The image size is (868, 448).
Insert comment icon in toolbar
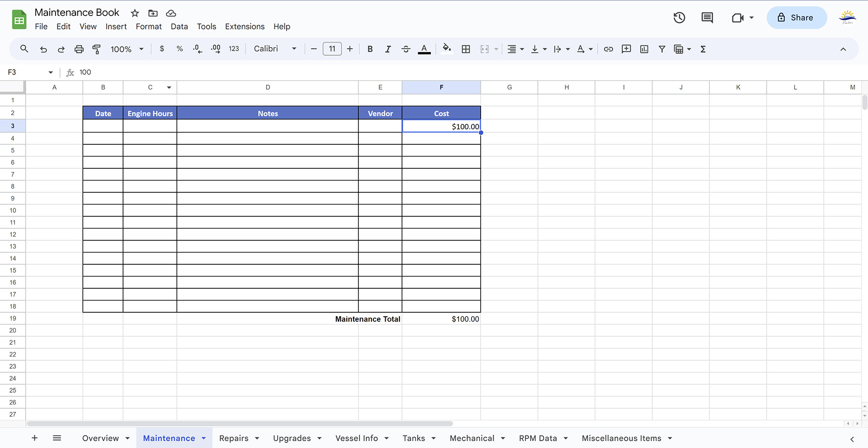click(626, 49)
